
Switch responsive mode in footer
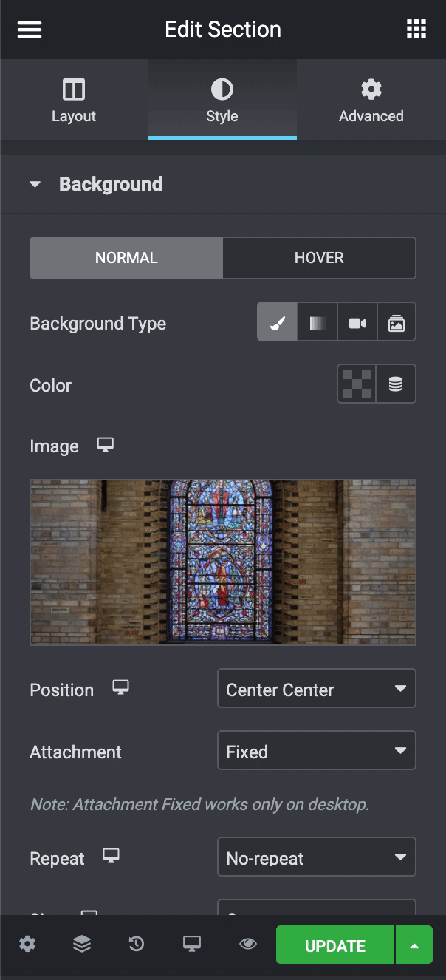pyautogui.click(x=192, y=945)
